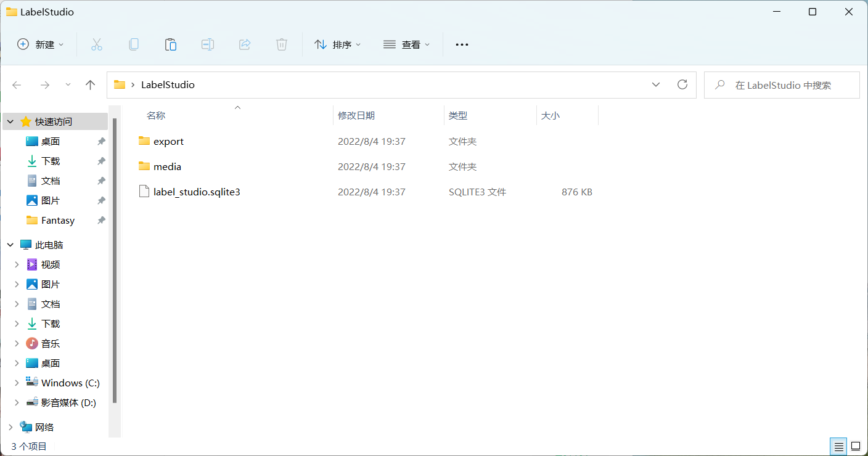Screen dimensions: 868x456
Task: Click the address bar folder icon
Action: [120, 85]
